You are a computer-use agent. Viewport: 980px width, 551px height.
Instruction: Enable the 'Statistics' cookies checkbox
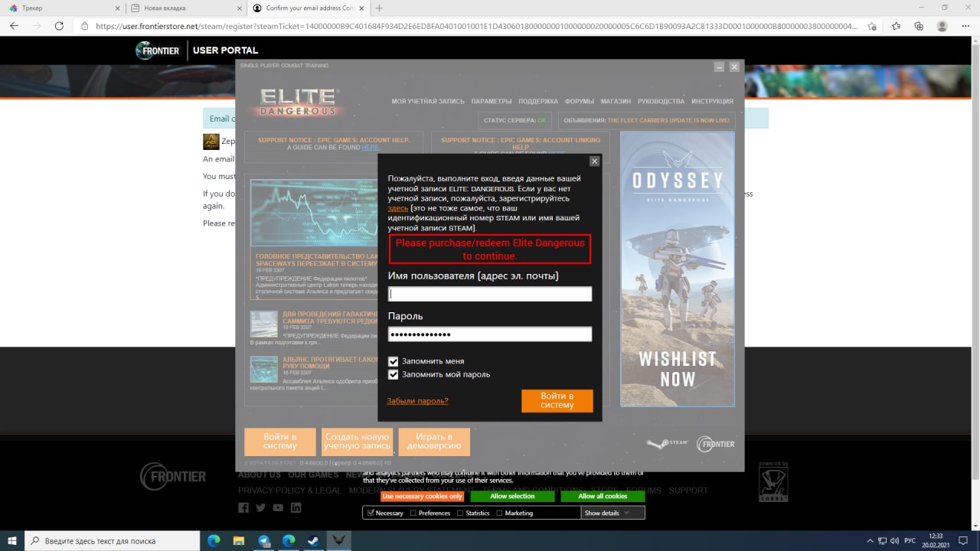(460, 513)
